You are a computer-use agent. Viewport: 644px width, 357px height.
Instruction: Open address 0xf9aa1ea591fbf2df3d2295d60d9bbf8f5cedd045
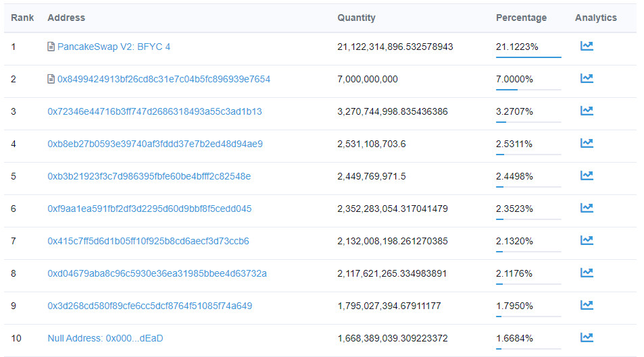(x=149, y=209)
